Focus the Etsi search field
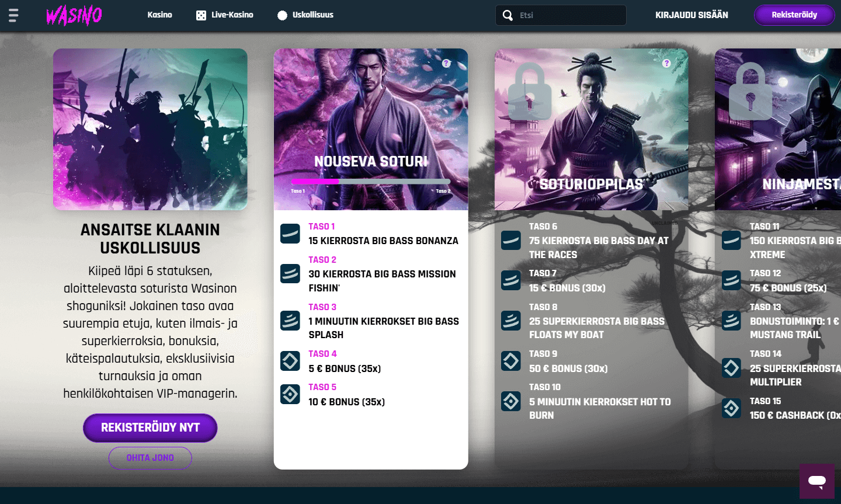841x504 pixels. pyautogui.click(x=561, y=15)
